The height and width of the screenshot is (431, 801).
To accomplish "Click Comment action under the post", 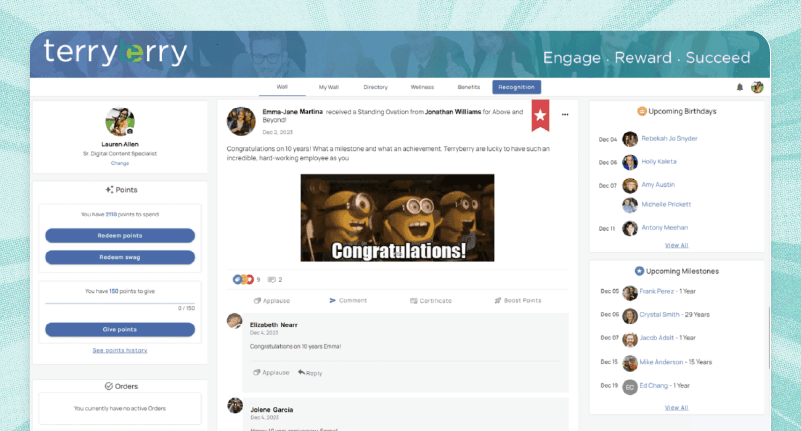I will [348, 300].
